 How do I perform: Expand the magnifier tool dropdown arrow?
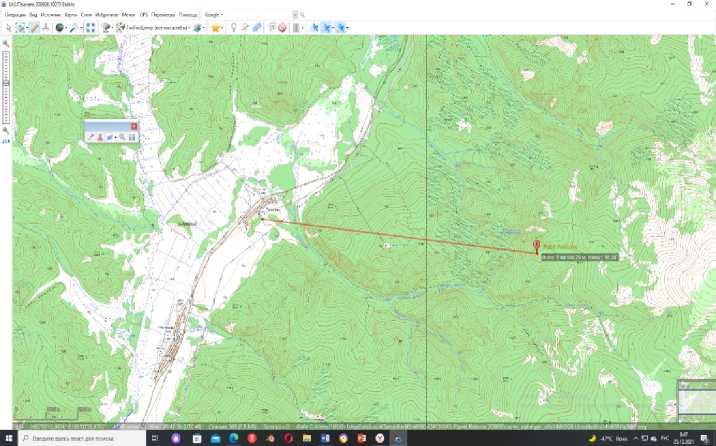(x=81, y=28)
